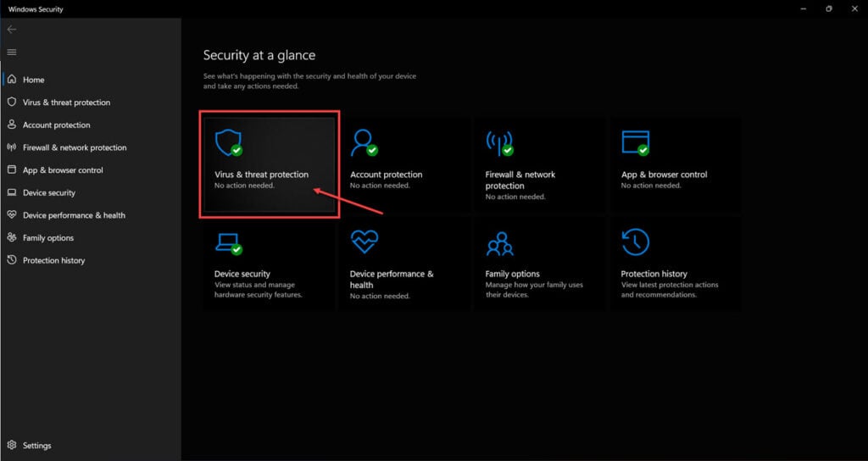Click the antenna icon beside Firewall & network protection in sidebar
The image size is (868, 461).
tap(12, 147)
